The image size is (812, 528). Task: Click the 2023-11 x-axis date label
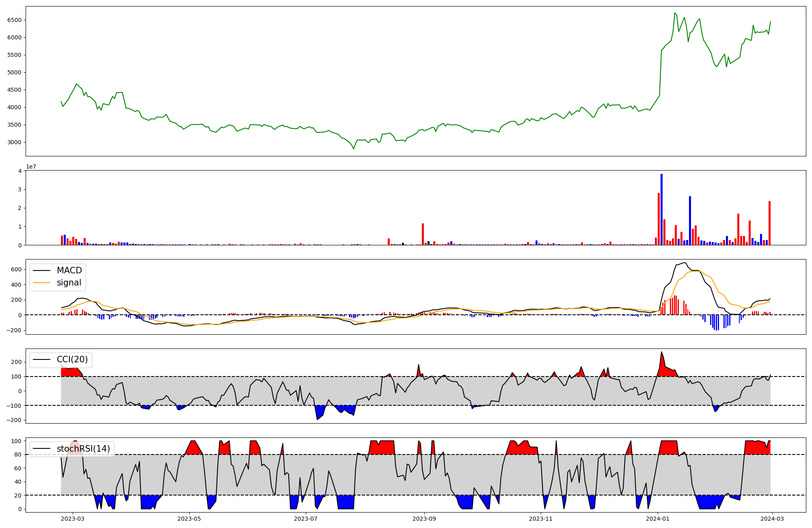click(x=541, y=519)
